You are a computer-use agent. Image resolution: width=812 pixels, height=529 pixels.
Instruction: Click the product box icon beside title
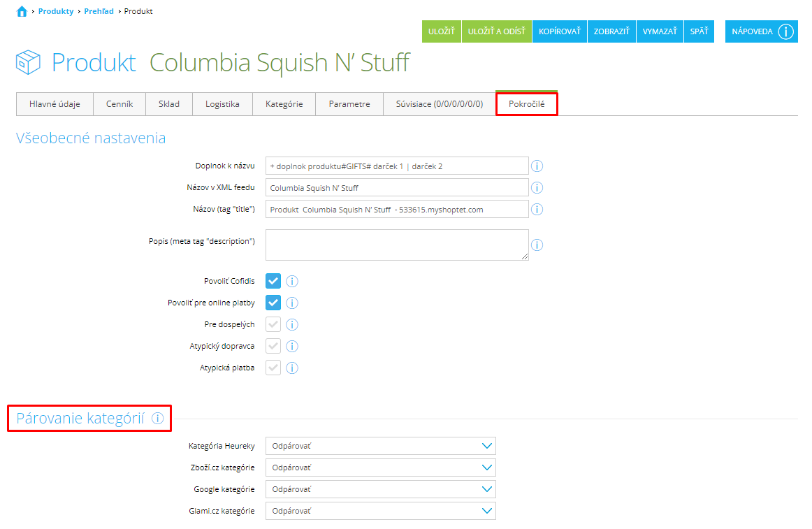coord(28,62)
